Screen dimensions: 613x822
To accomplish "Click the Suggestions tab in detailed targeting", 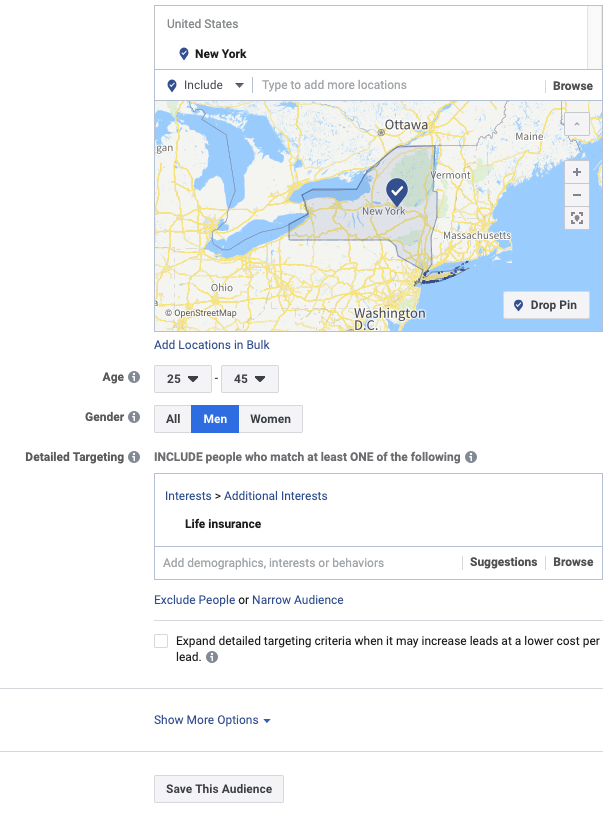I will pos(503,562).
